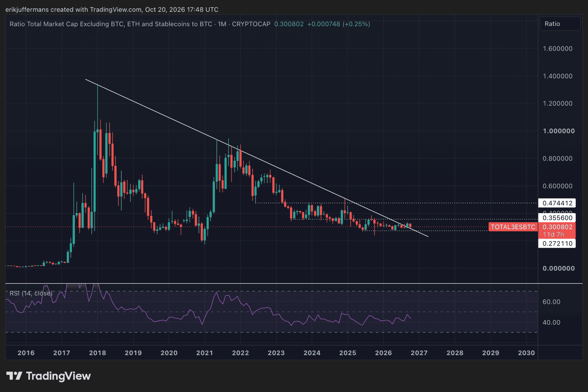Click the 0.272110 price label

[x=557, y=244]
